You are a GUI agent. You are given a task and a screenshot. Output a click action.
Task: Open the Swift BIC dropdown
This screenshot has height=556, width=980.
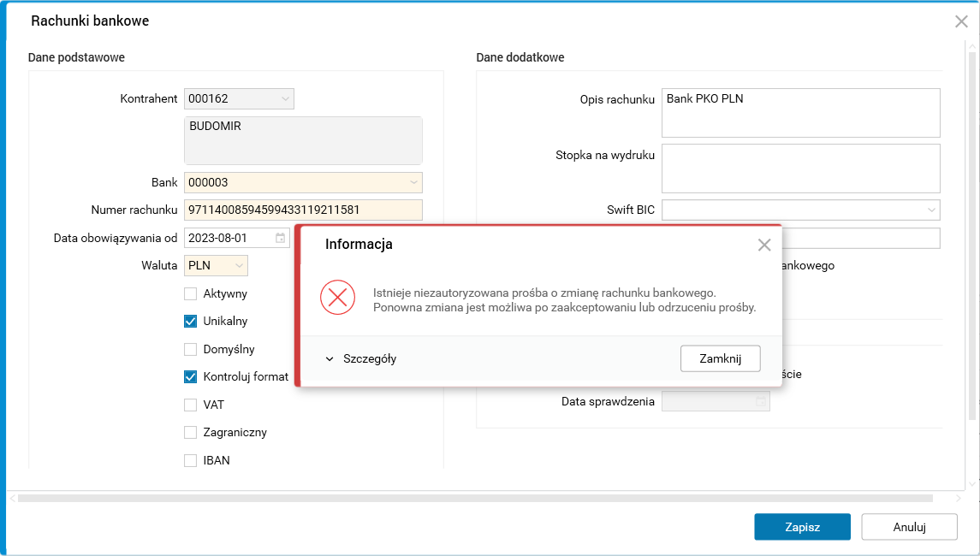[x=930, y=210]
